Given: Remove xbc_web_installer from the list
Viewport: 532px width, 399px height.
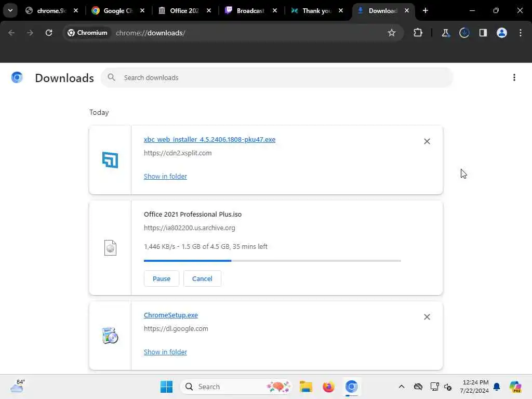Looking at the screenshot, I should tap(427, 141).
